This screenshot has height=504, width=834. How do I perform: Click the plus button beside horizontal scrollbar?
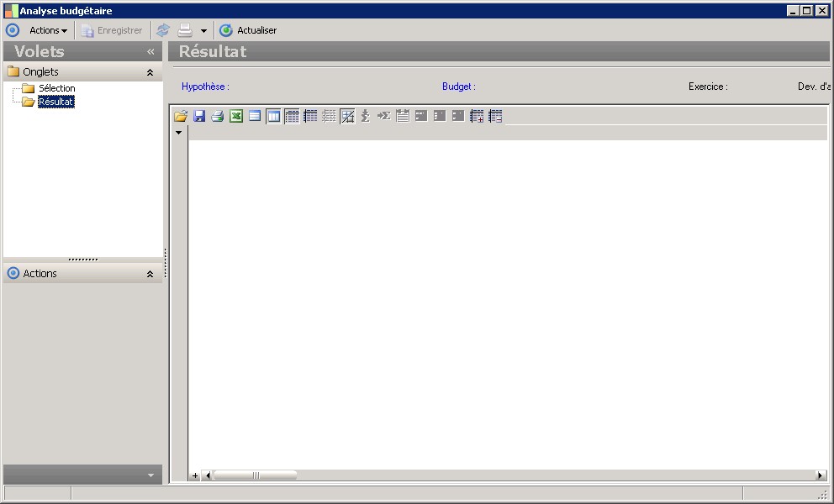[195, 475]
